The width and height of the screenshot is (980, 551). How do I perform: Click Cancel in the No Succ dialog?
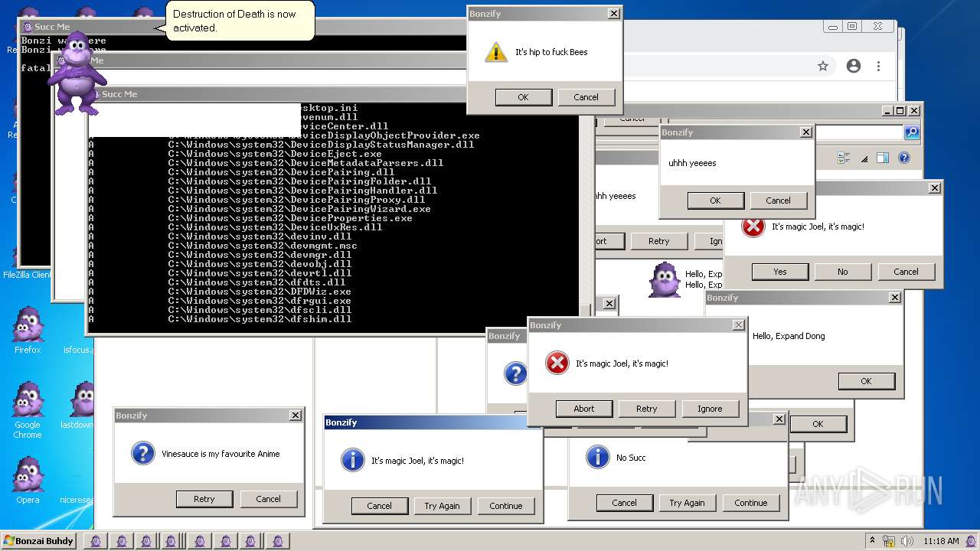tap(624, 503)
